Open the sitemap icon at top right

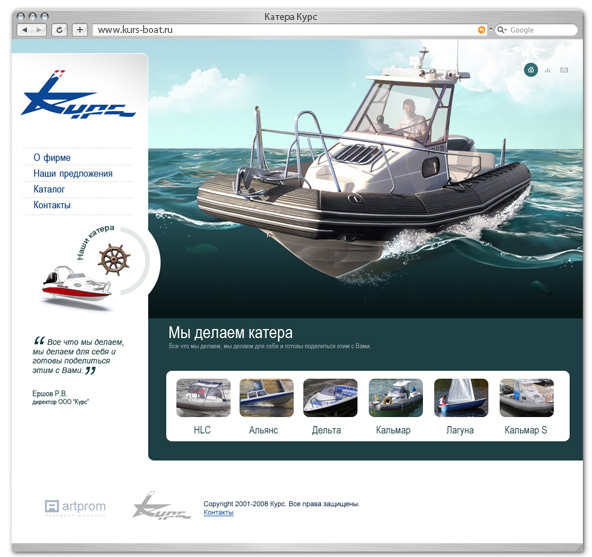(x=547, y=70)
